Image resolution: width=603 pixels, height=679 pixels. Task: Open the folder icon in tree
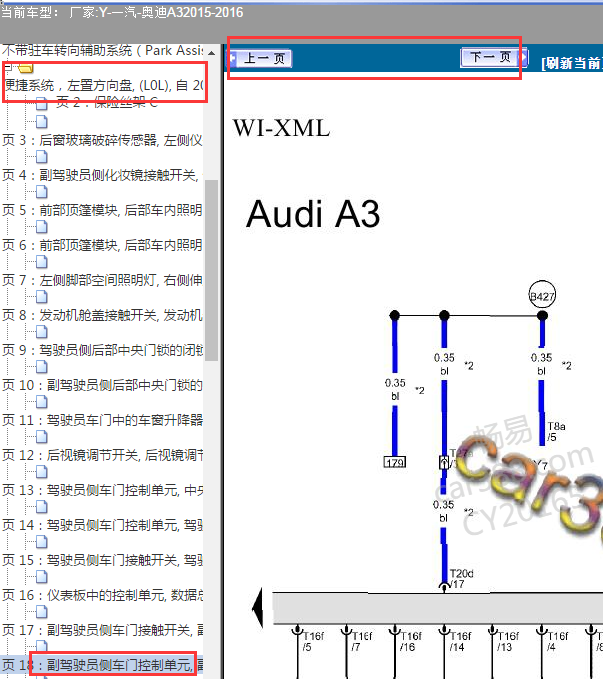click(x=26, y=68)
